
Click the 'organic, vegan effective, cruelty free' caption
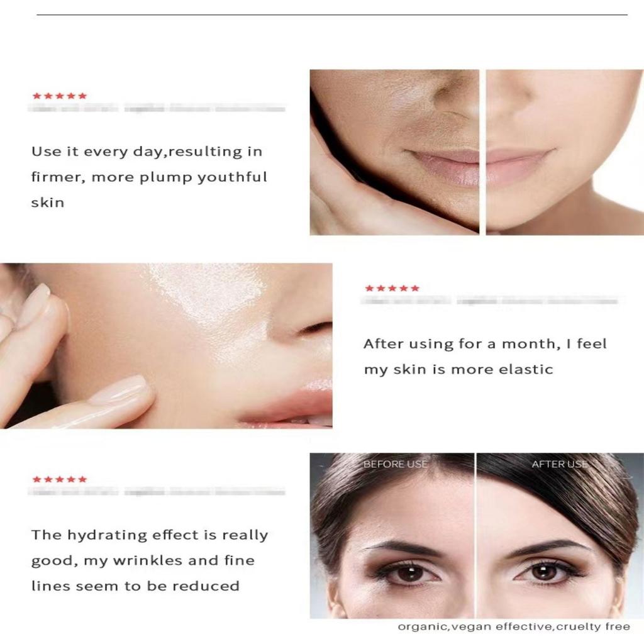[514, 627]
